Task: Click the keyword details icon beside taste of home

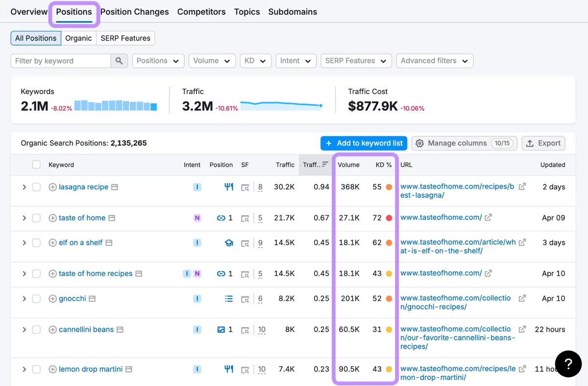Action: (x=112, y=218)
